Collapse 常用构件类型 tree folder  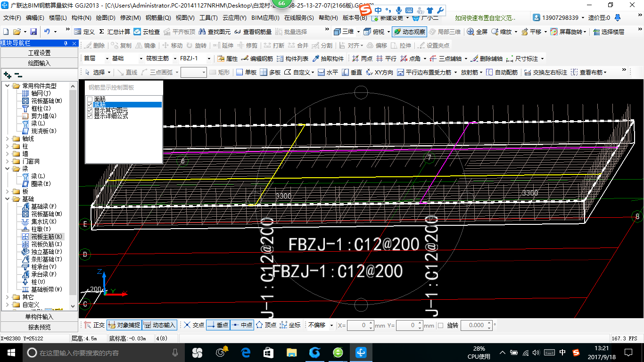click(x=8, y=86)
